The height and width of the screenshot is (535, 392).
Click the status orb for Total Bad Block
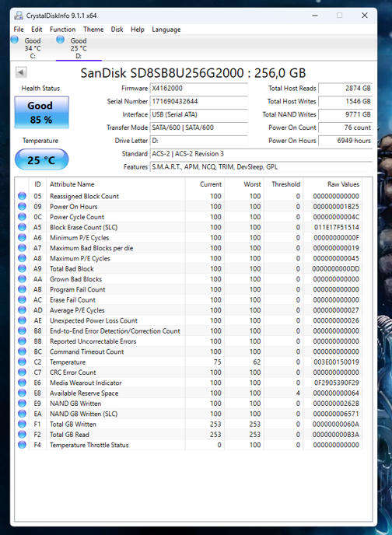tap(22, 268)
